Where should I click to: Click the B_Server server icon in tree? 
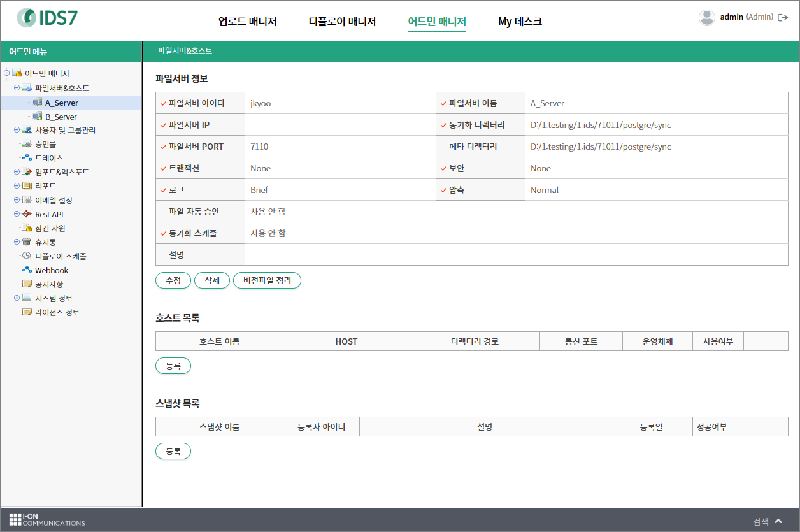pos(37,117)
